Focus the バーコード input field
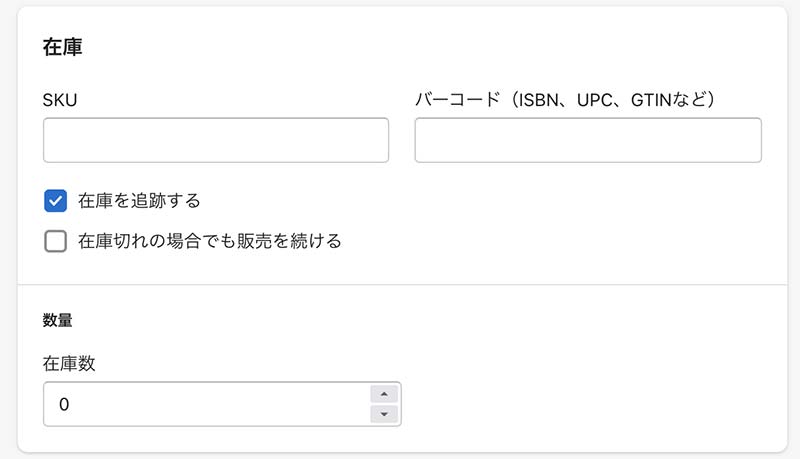Image resolution: width=800 pixels, height=459 pixels. pyautogui.click(x=587, y=140)
